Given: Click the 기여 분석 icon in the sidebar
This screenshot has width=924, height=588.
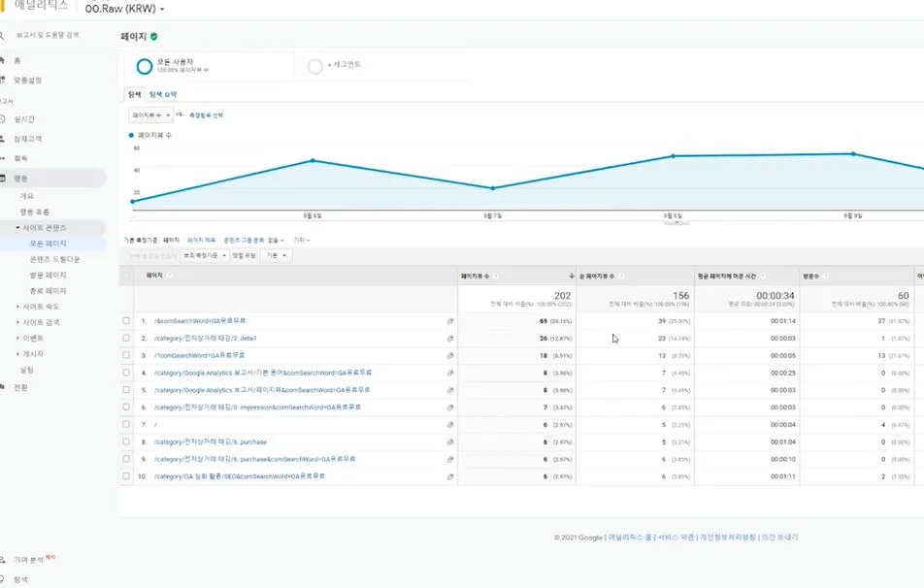Looking at the screenshot, I should tap(2, 559).
